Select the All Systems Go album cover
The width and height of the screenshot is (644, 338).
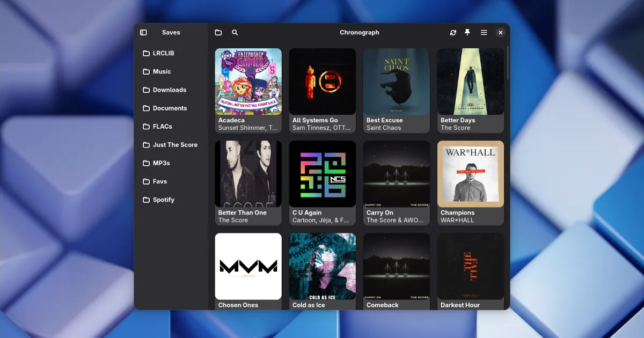(x=323, y=82)
